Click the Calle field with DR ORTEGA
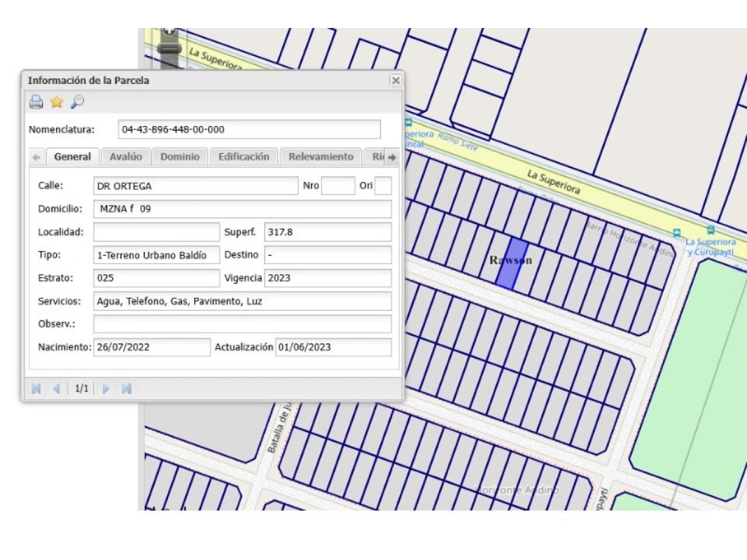 (196, 186)
